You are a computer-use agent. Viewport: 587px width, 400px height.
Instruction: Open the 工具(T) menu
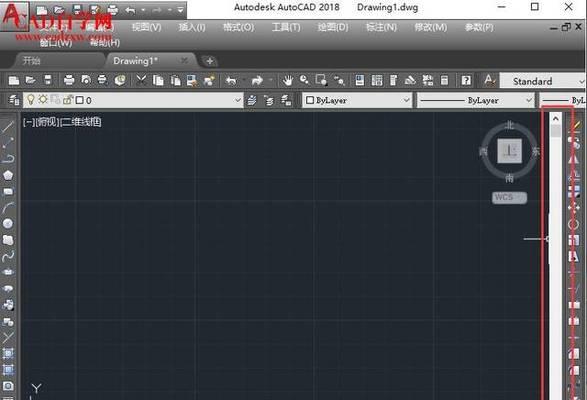[286, 27]
